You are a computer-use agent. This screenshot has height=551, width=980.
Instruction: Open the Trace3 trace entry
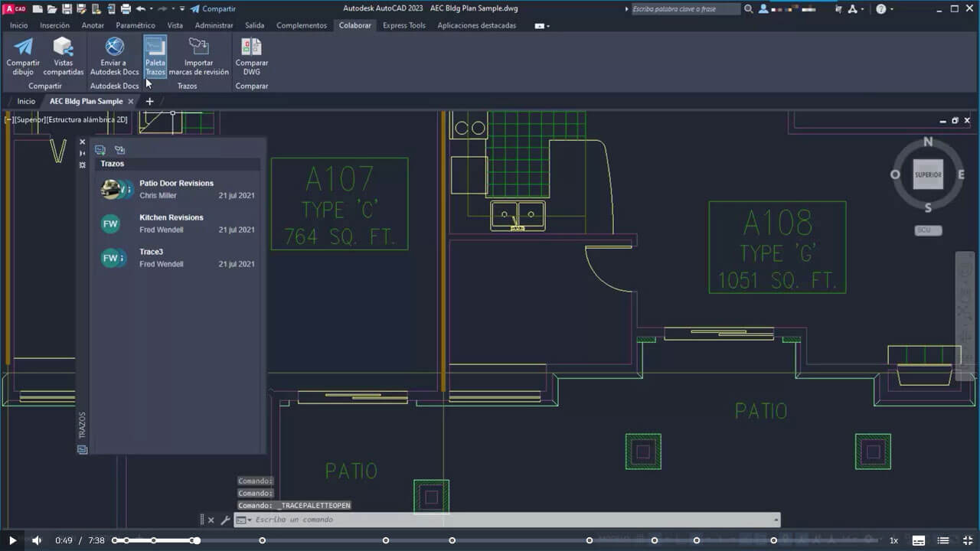point(178,258)
